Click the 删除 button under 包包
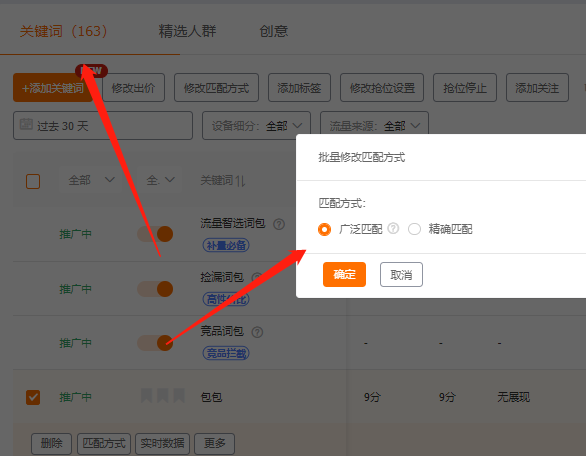The width and height of the screenshot is (586, 456). tap(52, 444)
